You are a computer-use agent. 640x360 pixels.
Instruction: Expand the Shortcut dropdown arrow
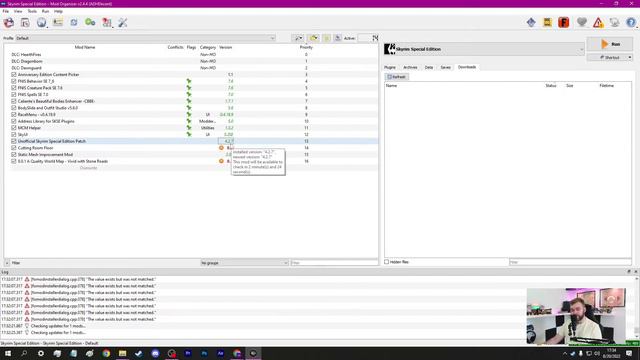coord(630,58)
